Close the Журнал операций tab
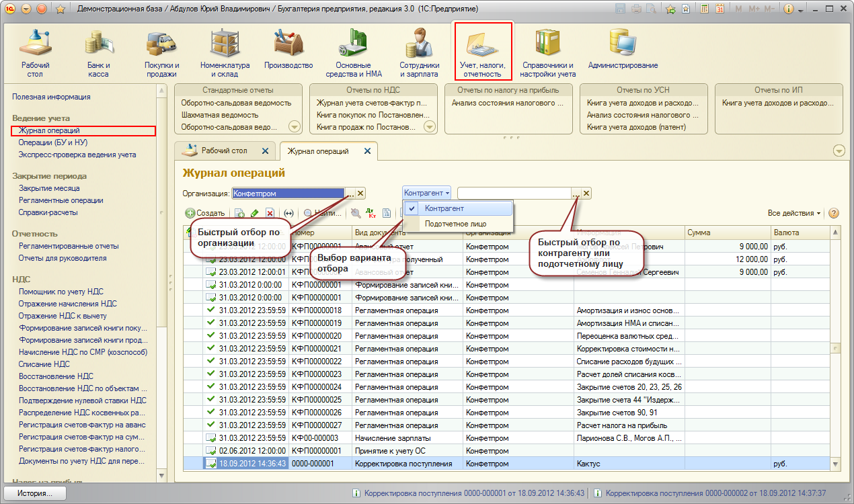This screenshot has height=504, width=854. tap(367, 151)
